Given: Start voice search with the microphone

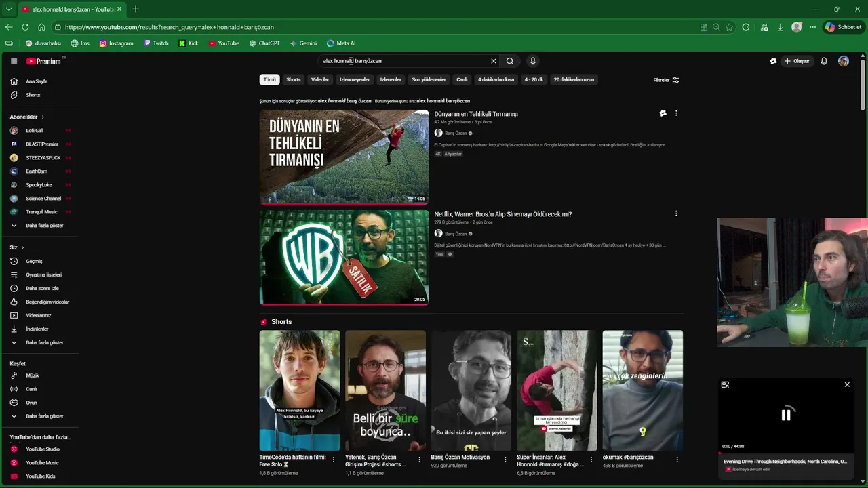Looking at the screenshot, I should (533, 61).
